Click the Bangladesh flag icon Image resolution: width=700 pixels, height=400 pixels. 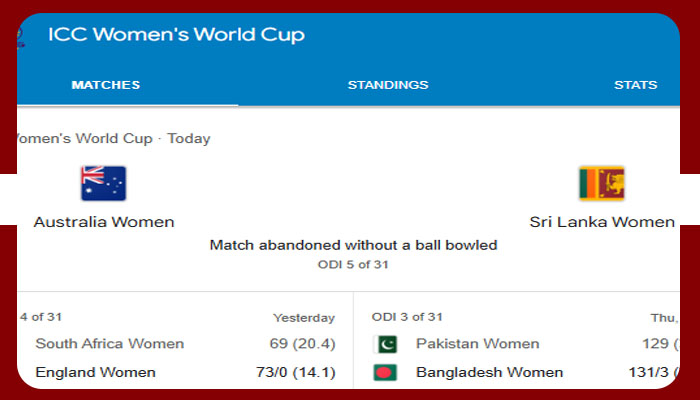point(385,373)
